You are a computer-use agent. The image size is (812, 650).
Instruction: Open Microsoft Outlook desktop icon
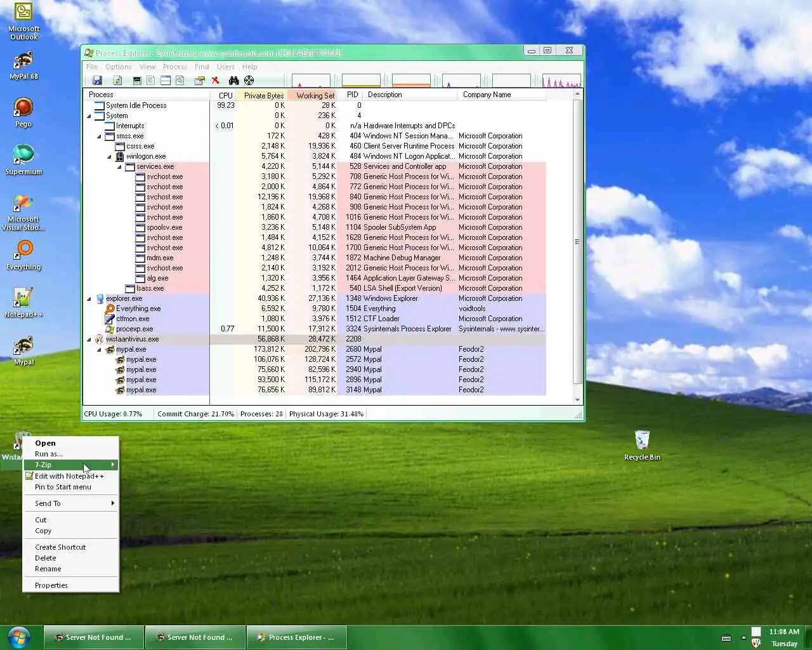23,22
